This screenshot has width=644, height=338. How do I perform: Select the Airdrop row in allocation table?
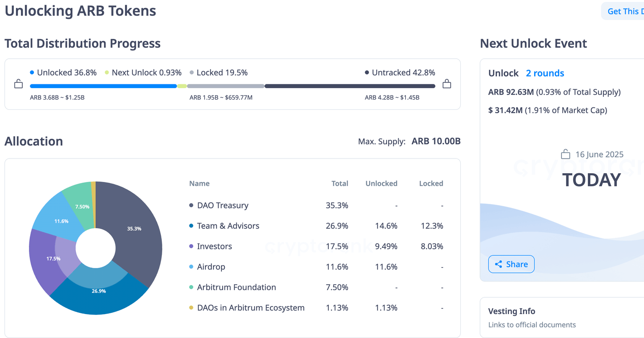tap(211, 267)
